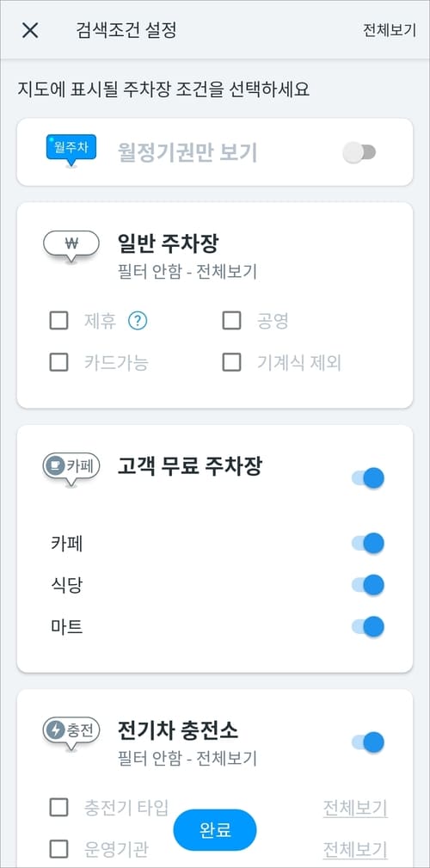Turn off the 전기차 충전소 switch

tap(367, 742)
